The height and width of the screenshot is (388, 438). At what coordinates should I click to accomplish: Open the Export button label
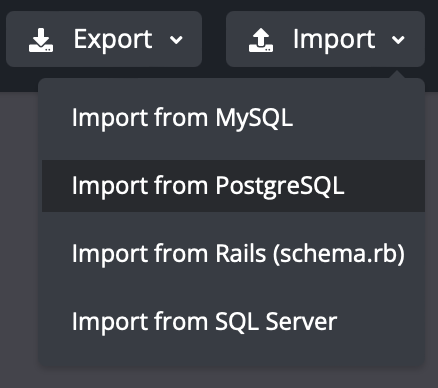(113, 40)
